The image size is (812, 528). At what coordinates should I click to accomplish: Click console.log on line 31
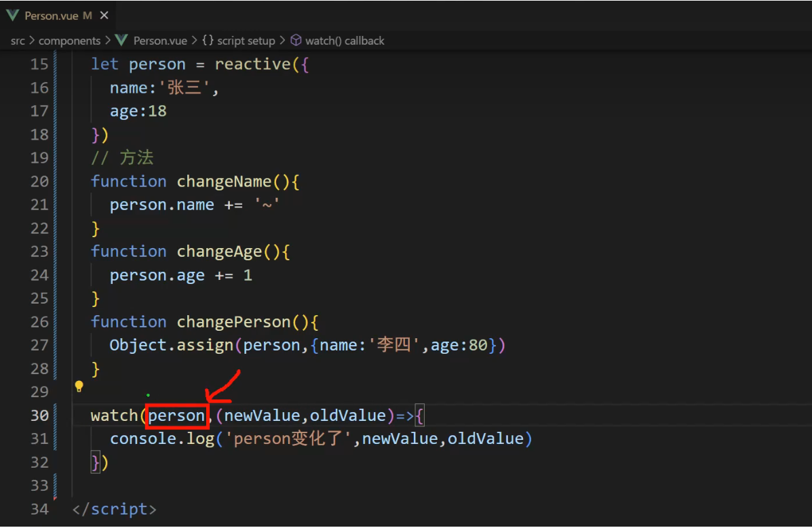coord(162,439)
